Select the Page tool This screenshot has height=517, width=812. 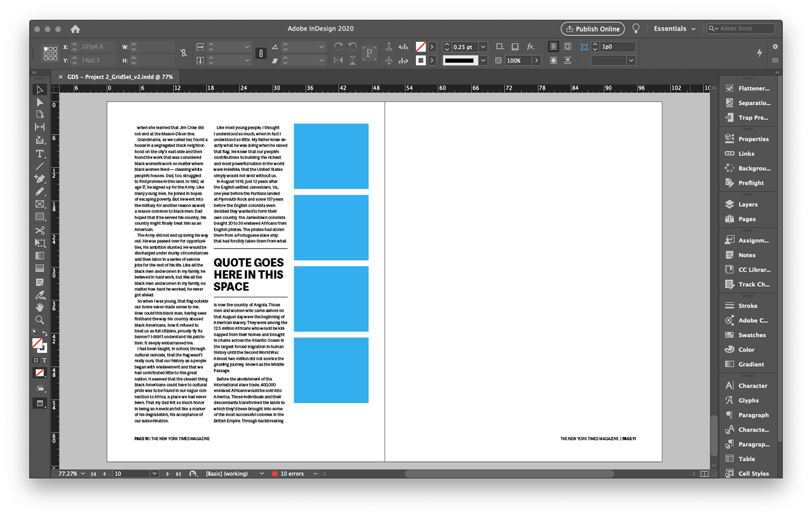(x=39, y=114)
